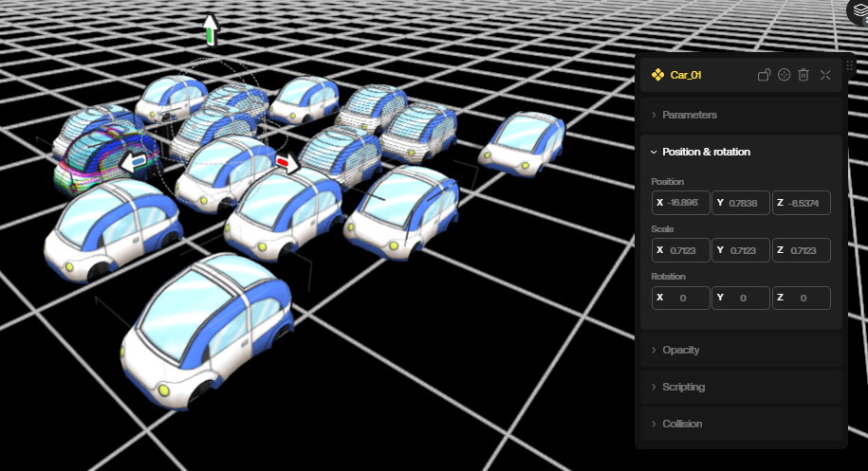868x471 pixels.
Task: Click the green up-arrow gizmo handle
Action: point(211,28)
